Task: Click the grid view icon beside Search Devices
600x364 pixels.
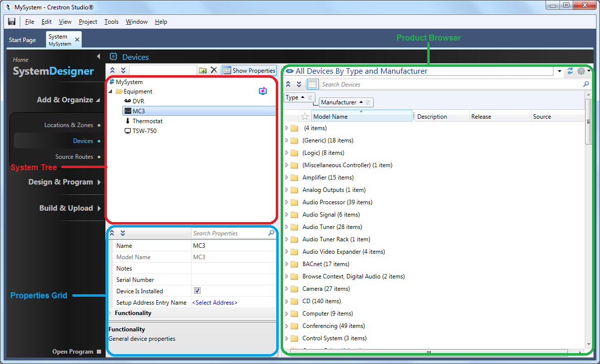Action: 312,84
